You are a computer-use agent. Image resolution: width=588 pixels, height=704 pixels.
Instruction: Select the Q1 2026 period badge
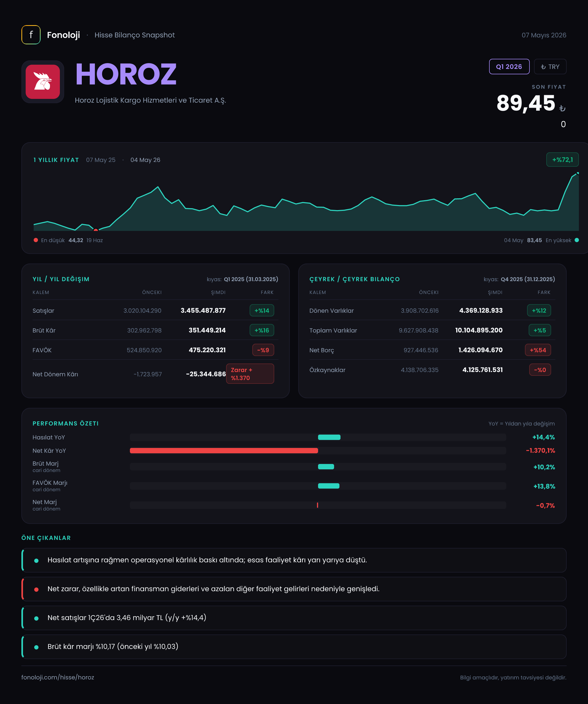click(x=509, y=67)
